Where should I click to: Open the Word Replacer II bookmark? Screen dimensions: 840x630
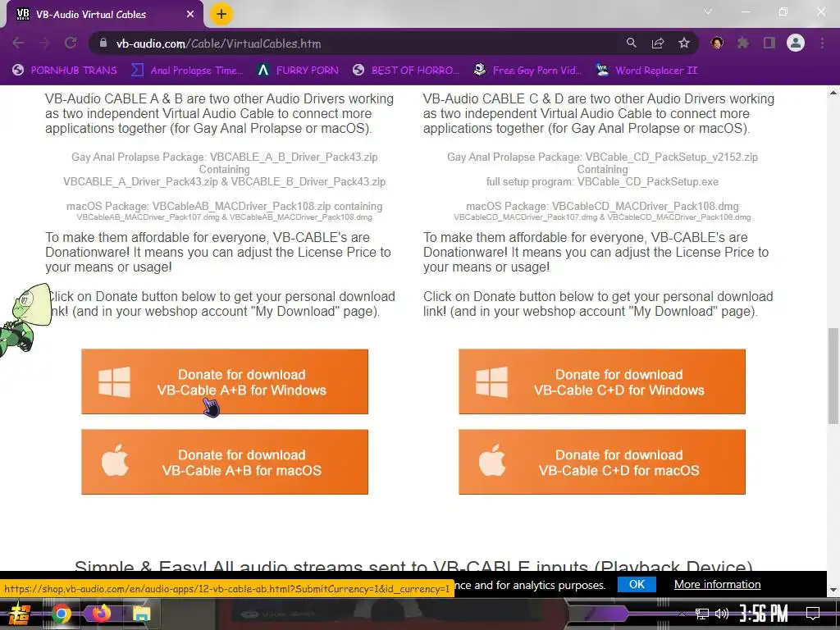pos(647,71)
